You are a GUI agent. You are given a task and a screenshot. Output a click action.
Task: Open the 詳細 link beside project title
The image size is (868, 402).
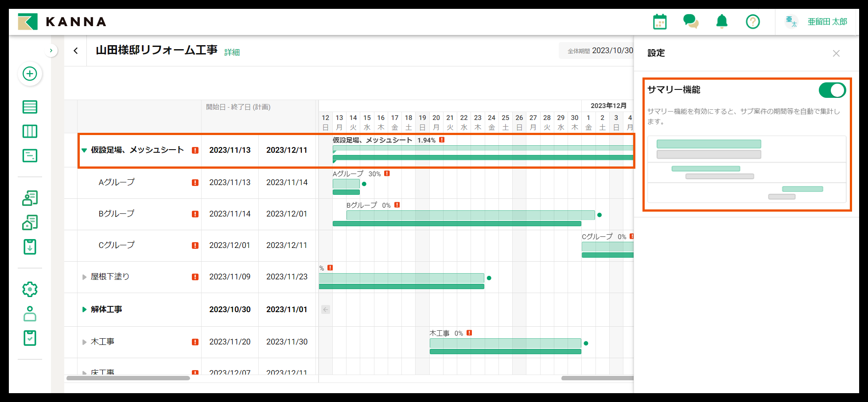pos(232,53)
